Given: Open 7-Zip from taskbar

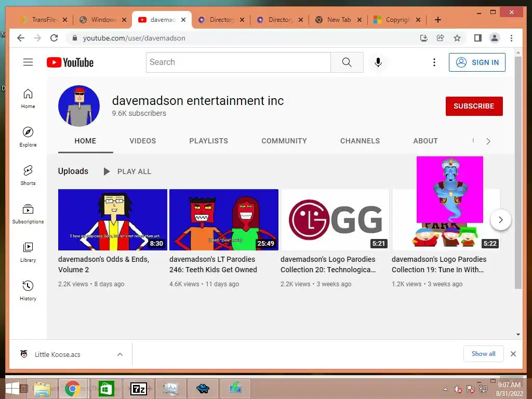Looking at the screenshot, I should [x=139, y=389].
